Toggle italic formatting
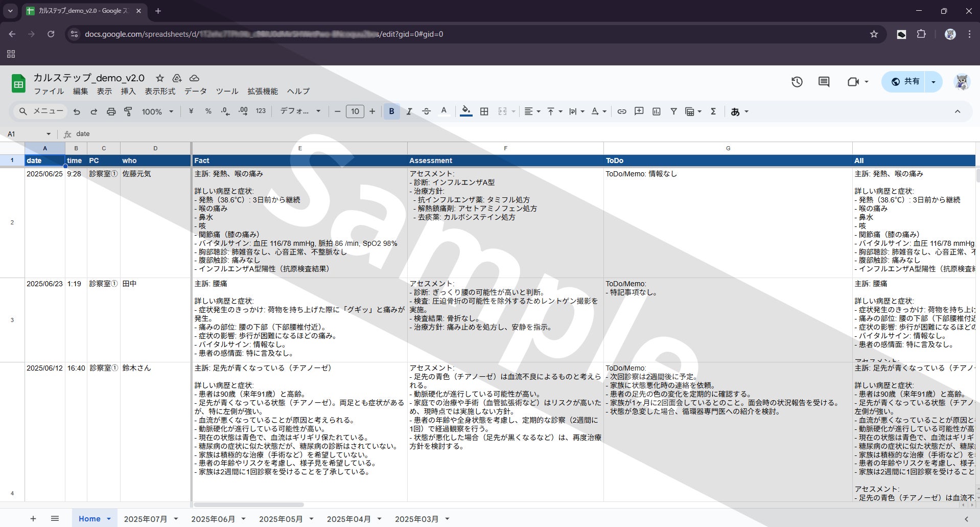Screen dimensions: 980x527 (409, 111)
